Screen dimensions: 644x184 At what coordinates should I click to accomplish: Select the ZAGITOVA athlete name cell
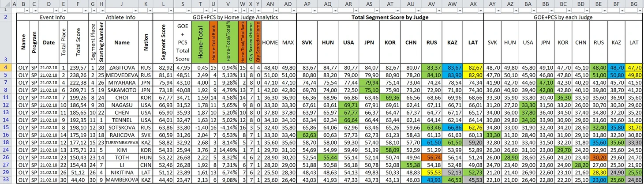122,68
